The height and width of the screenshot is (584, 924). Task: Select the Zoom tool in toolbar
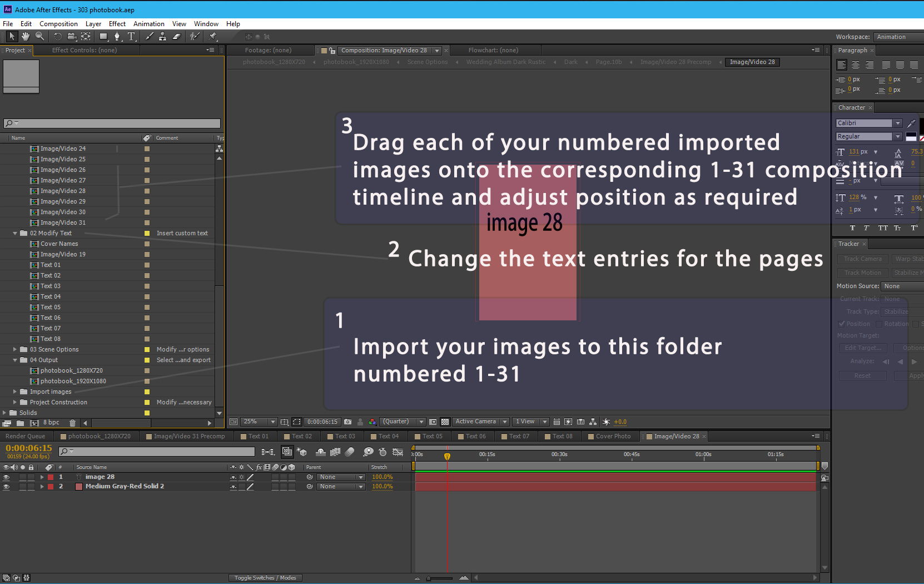tap(40, 37)
